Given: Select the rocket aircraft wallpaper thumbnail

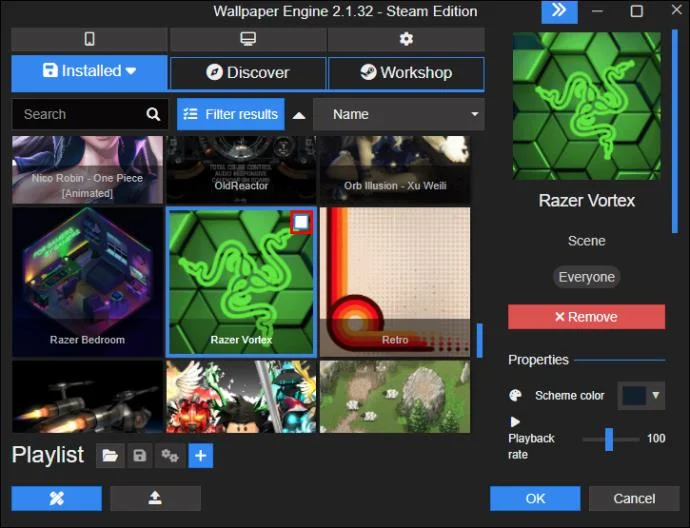Looking at the screenshot, I should click(87, 396).
